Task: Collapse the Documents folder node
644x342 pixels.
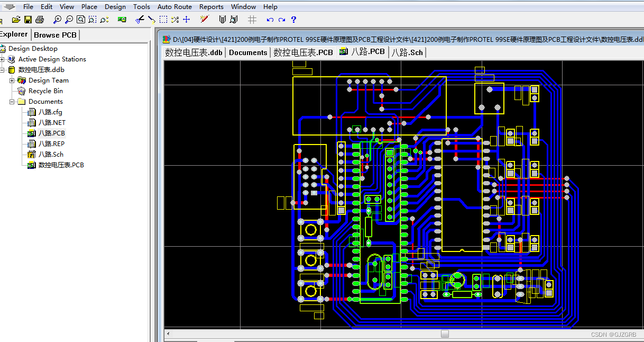Action: click(x=12, y=101)
